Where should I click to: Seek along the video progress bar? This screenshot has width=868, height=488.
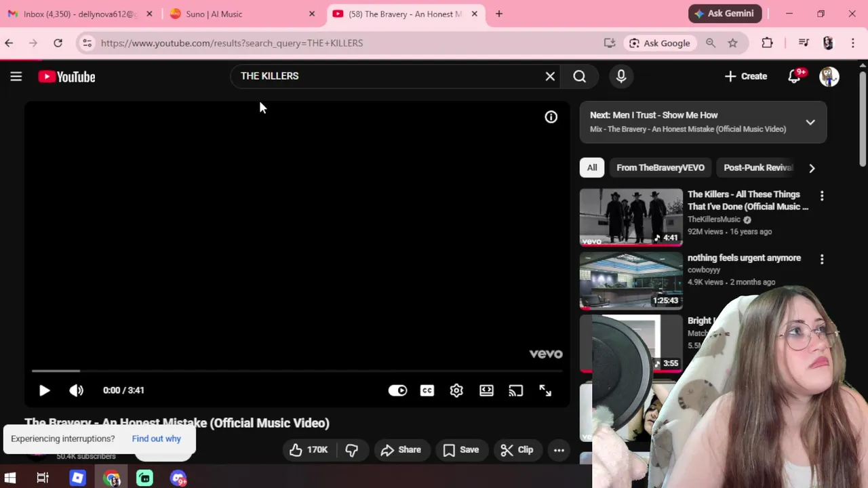click(296, 371)
